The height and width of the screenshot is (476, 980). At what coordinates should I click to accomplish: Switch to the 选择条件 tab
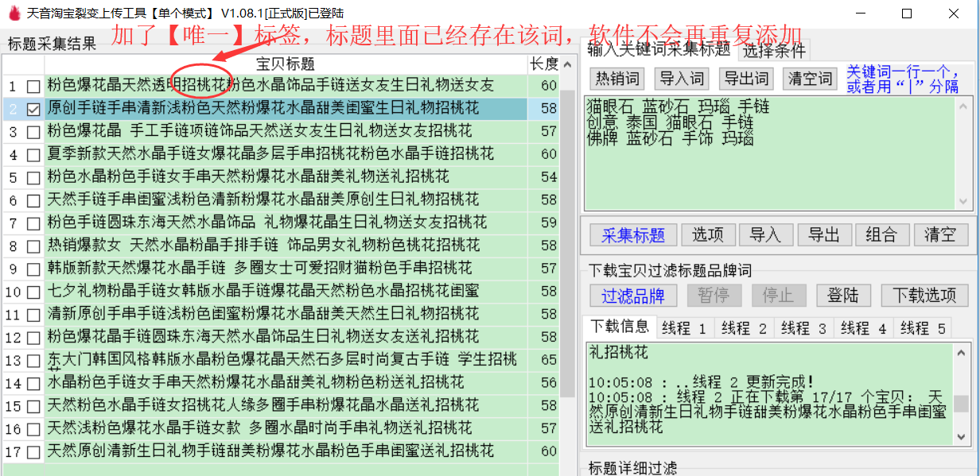tap(774, 50)
